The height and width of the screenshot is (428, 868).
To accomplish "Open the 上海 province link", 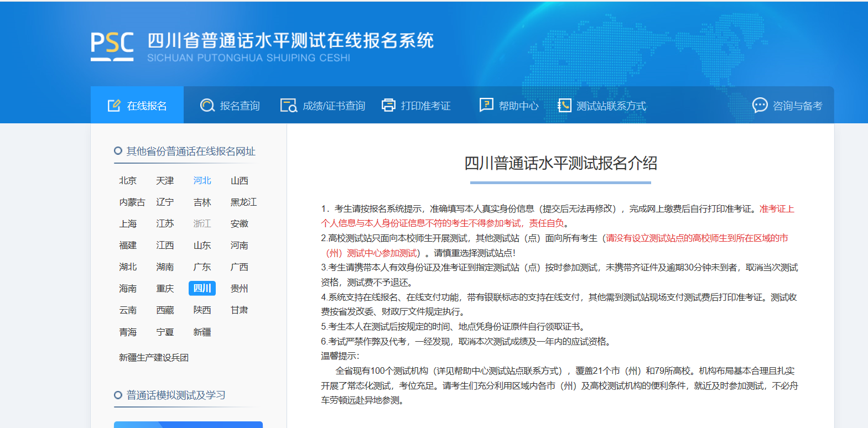I will click(x=128, y=224).
